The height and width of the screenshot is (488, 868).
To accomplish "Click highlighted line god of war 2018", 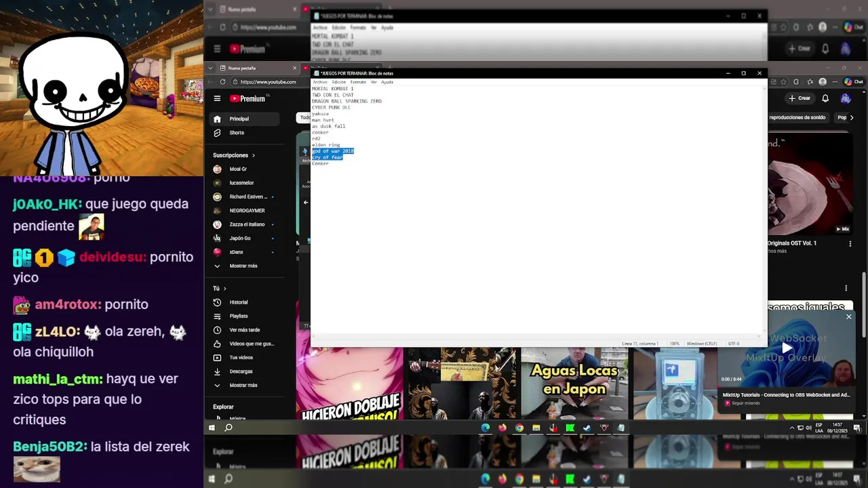I will point(333,151).
